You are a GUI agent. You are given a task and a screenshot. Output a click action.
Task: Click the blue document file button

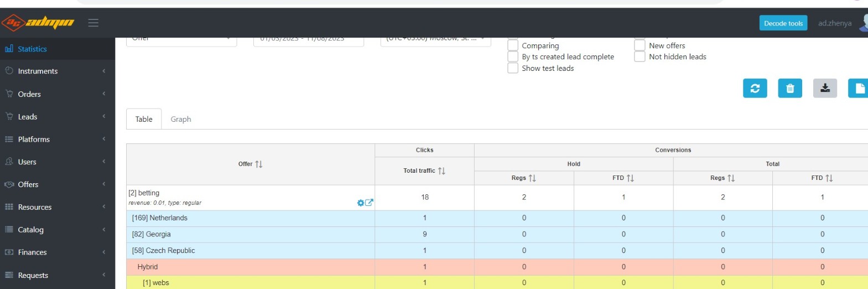(859, 88)
